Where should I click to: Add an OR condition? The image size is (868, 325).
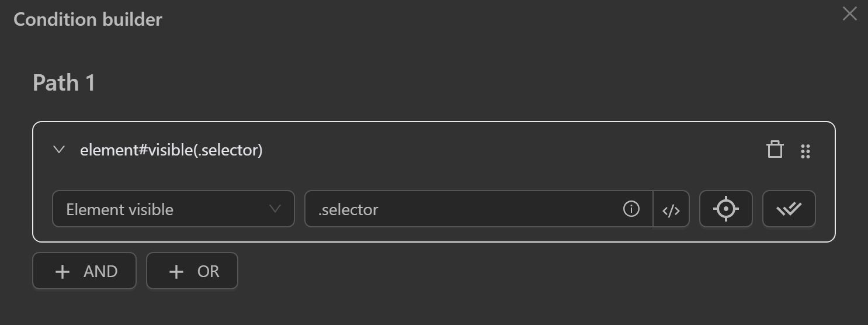click(192, 271)
